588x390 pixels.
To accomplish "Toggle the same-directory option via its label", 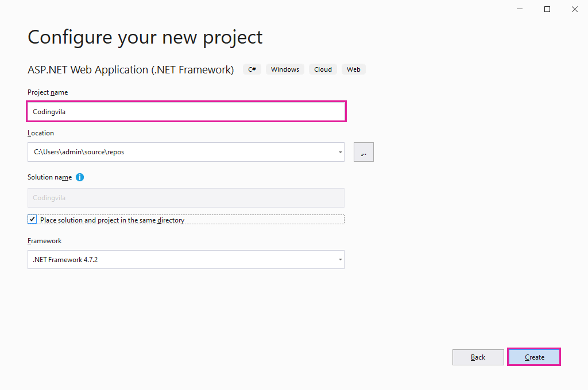I will (111, 219).
